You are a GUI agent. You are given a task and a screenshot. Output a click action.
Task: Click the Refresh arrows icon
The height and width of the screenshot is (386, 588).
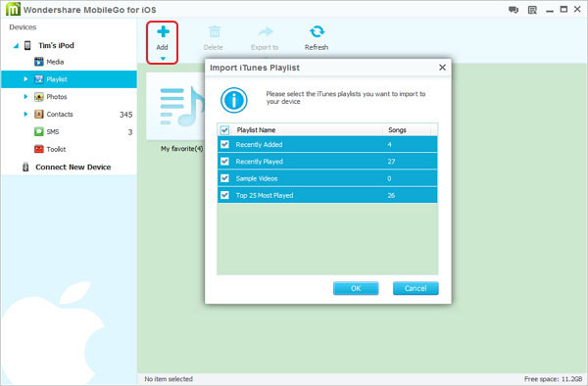pos(317,32)
